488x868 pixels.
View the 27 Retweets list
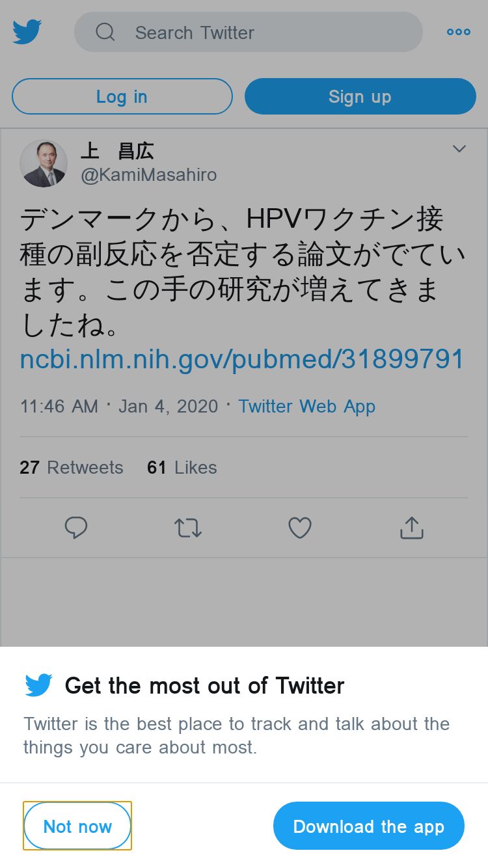72,467
